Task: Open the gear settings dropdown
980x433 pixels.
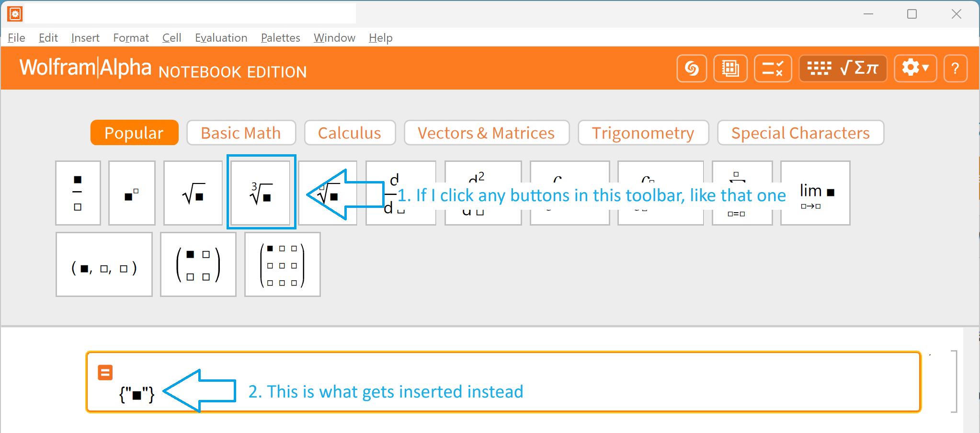Action: coord(915,68)
